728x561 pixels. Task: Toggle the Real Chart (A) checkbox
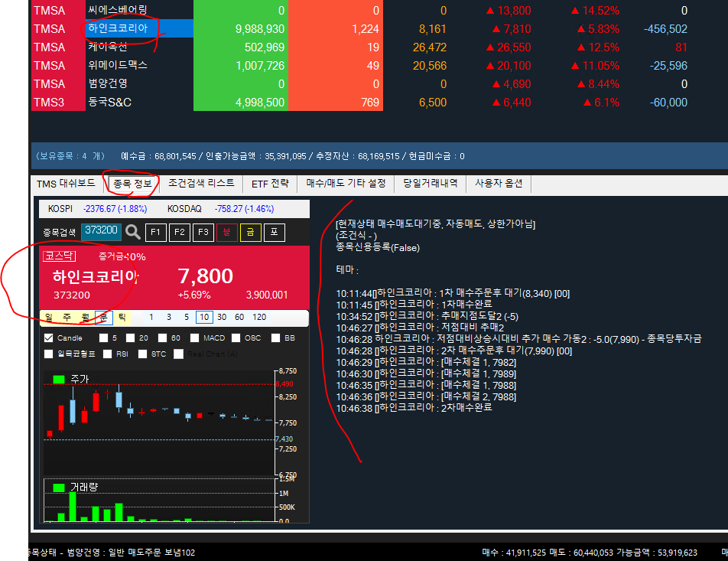(178, 354)
